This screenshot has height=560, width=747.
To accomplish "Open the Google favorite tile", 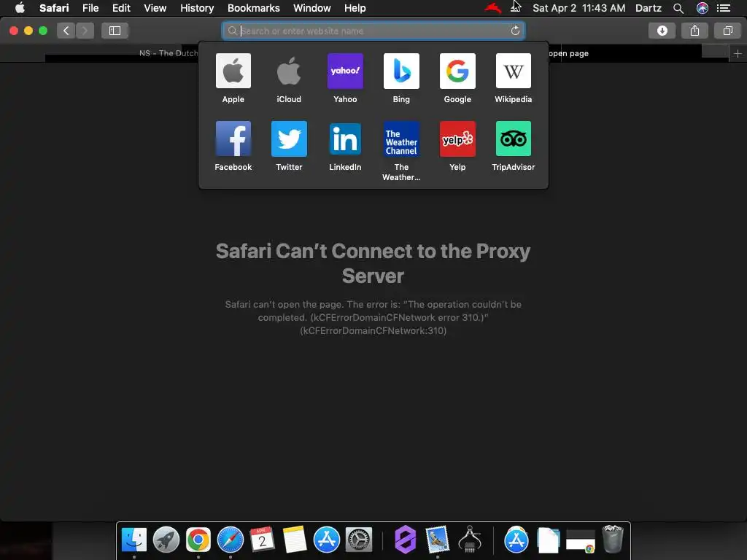I will coord(457,71).
